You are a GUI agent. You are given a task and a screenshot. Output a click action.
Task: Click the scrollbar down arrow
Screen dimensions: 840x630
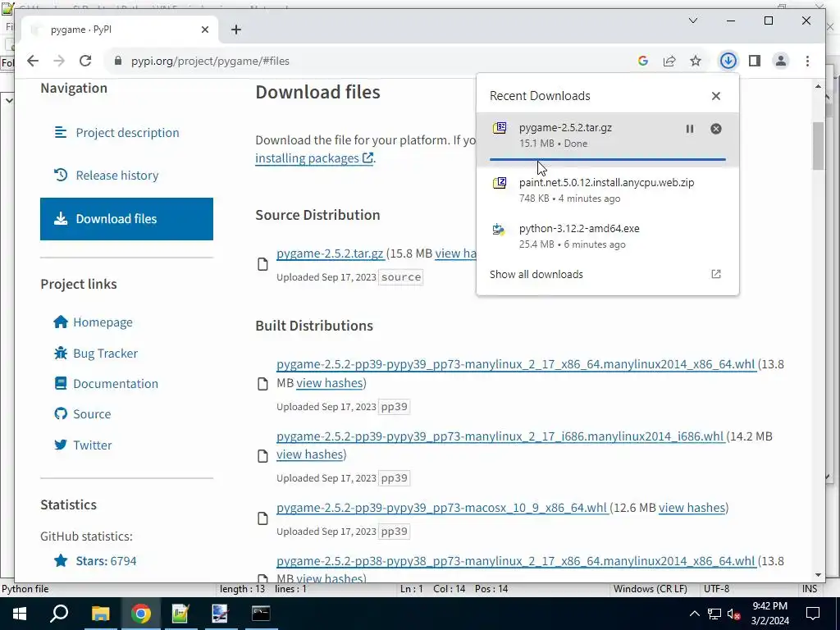tap(818, 575)
